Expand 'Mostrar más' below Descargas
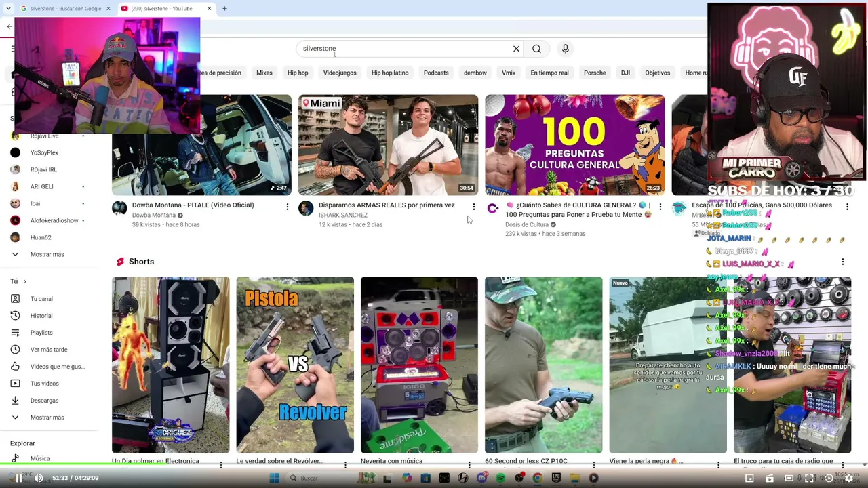The width and height of the screenshot is (868, 488). pos(47,418)
